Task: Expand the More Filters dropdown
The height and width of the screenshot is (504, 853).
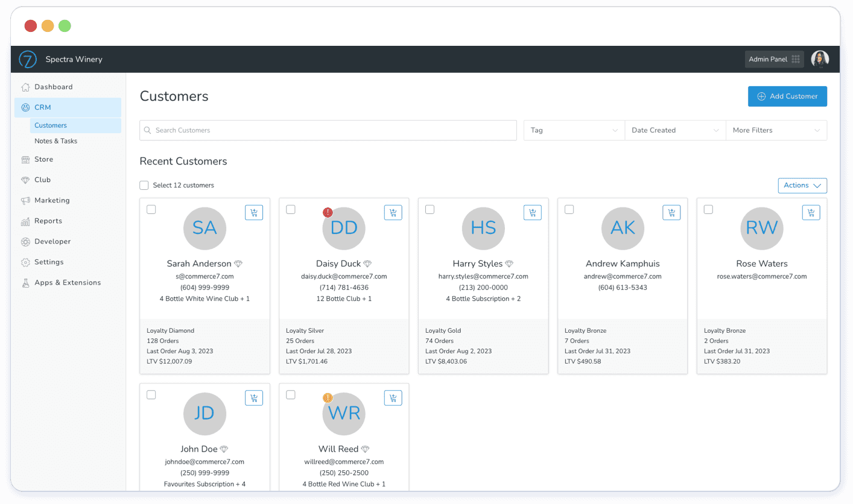Action: [x=776, y=130]
